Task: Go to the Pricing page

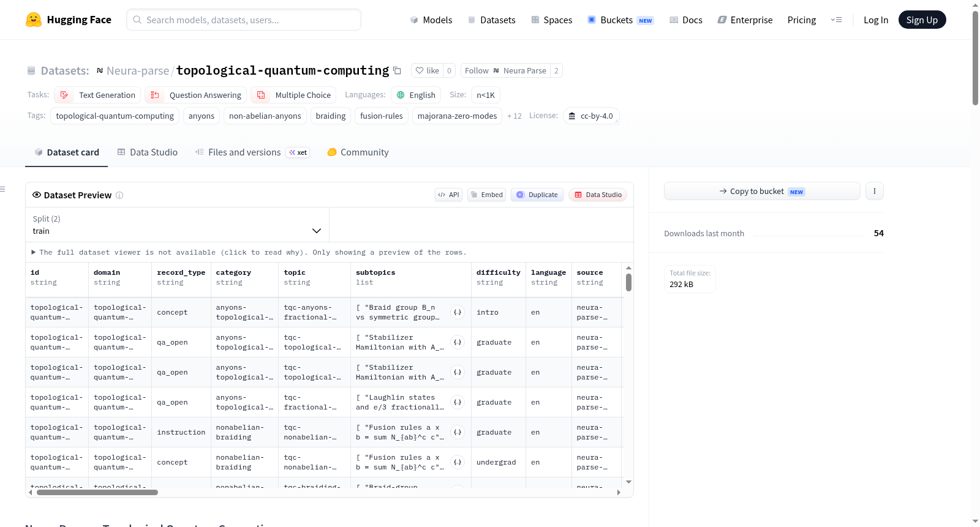Action: 802,20
